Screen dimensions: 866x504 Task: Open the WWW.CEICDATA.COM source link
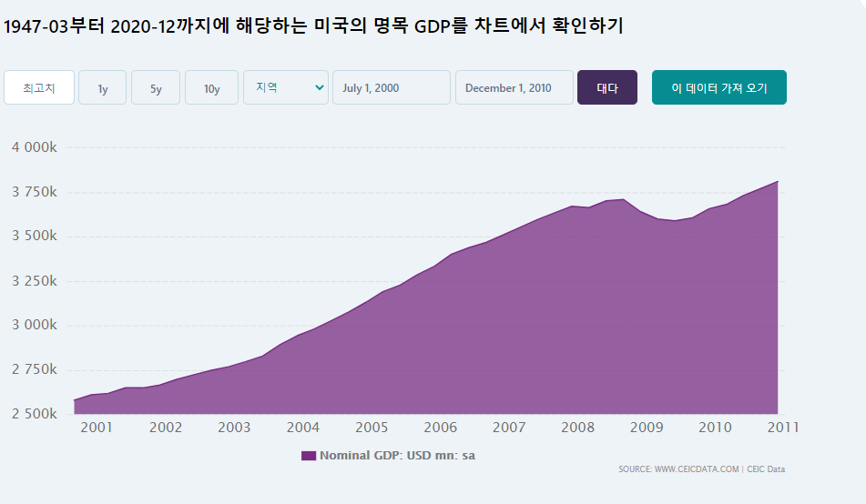point(678,469)
